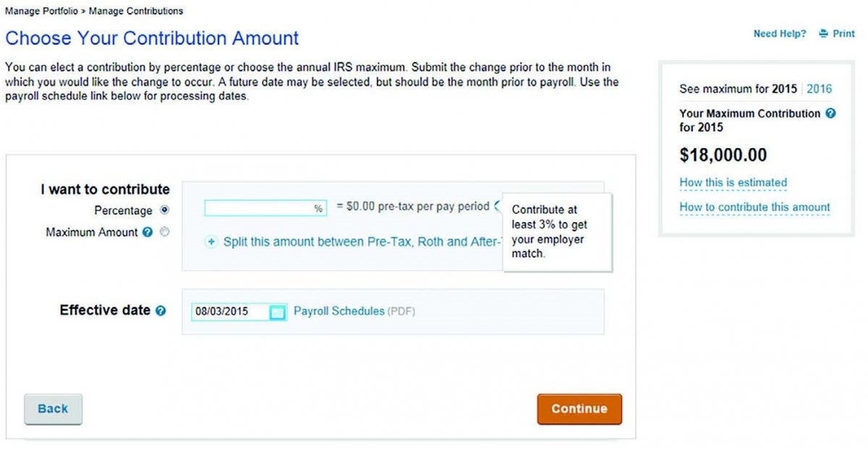The image size is (868, 449).
Task: Select the Maximum Amount radio button
Action: 165,233
